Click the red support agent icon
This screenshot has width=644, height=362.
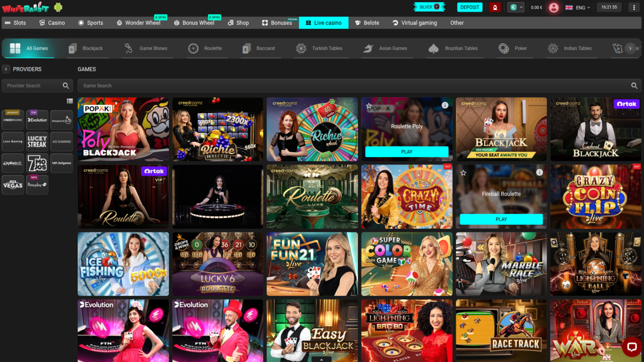click(495, 7)
